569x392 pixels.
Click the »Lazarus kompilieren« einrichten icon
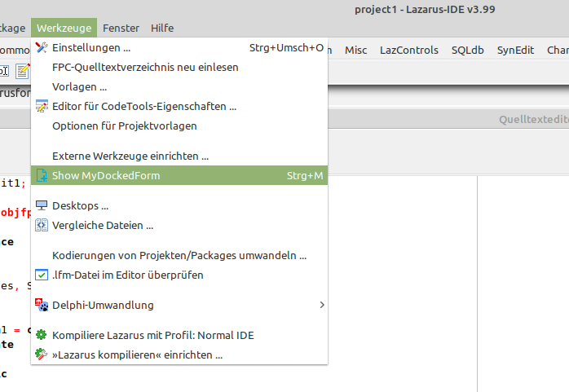[42, 355]
